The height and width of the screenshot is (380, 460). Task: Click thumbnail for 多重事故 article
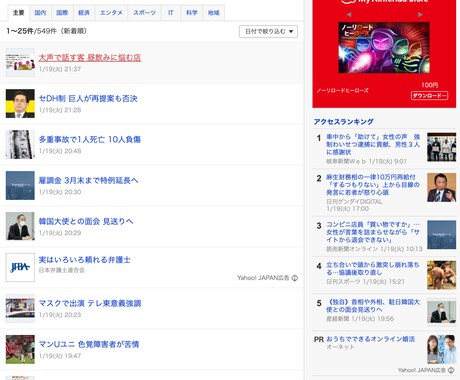[x=20, y=145]
